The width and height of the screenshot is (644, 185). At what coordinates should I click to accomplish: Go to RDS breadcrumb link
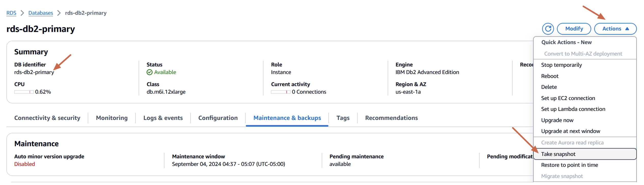11,13
